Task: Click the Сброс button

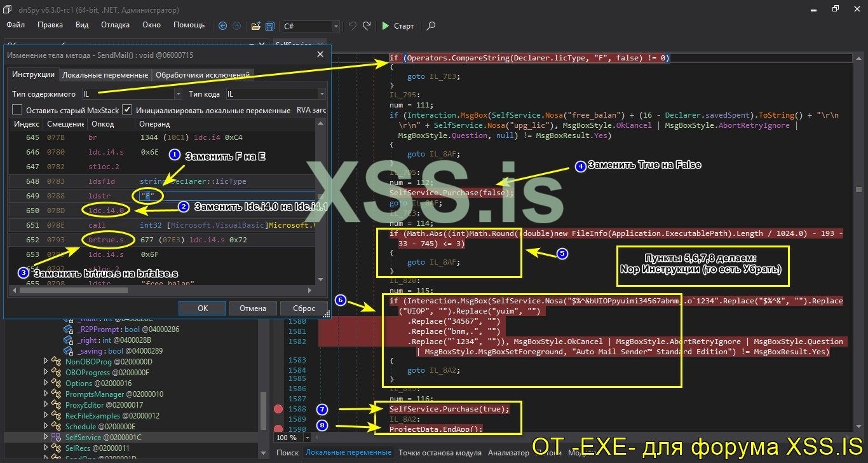Action: (304, 308)
